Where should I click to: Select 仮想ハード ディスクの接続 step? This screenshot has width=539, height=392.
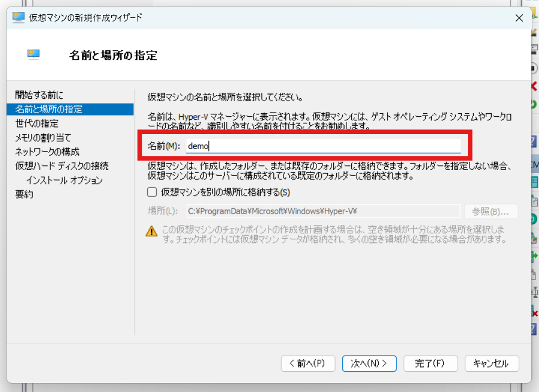62,166
